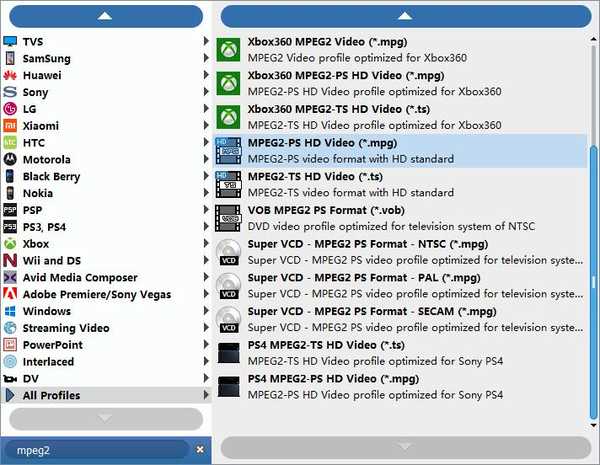Viewport: 600px width, 465px height.
Task: Select the Adobe Premiere/Sony Vegas category
Action: click(106, 294)
